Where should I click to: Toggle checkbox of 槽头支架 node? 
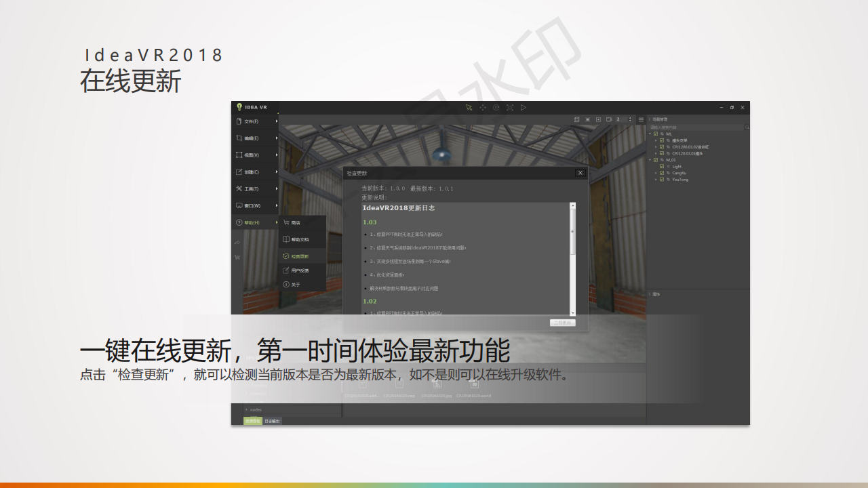click(x=662, y=140)
